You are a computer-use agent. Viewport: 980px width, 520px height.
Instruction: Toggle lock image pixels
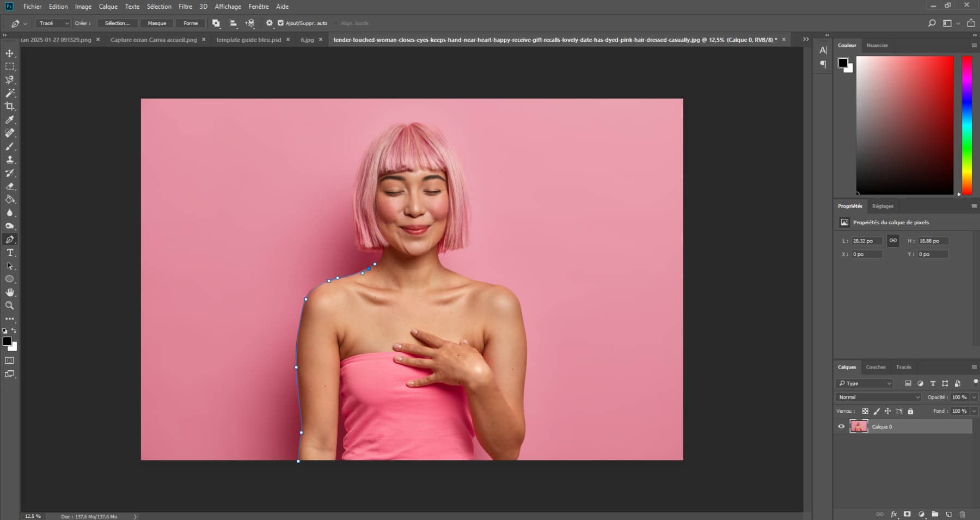(877, 411)
